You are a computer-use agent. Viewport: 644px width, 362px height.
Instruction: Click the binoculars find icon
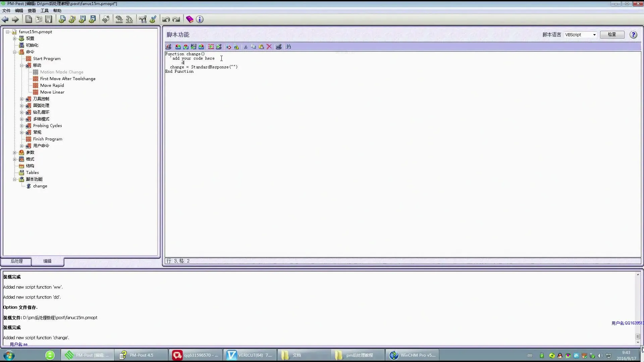pos(288,47)
